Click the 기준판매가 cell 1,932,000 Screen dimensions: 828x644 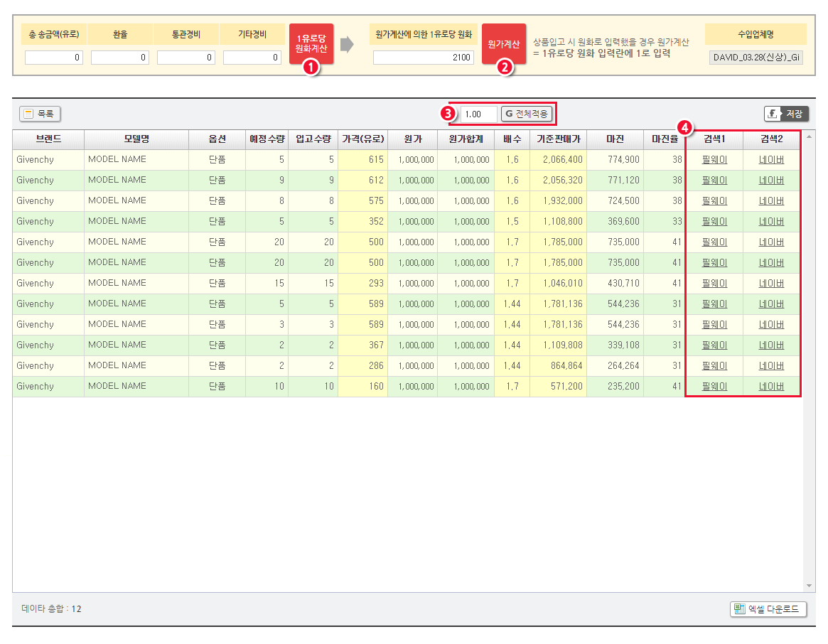click(x=558, y=200)
